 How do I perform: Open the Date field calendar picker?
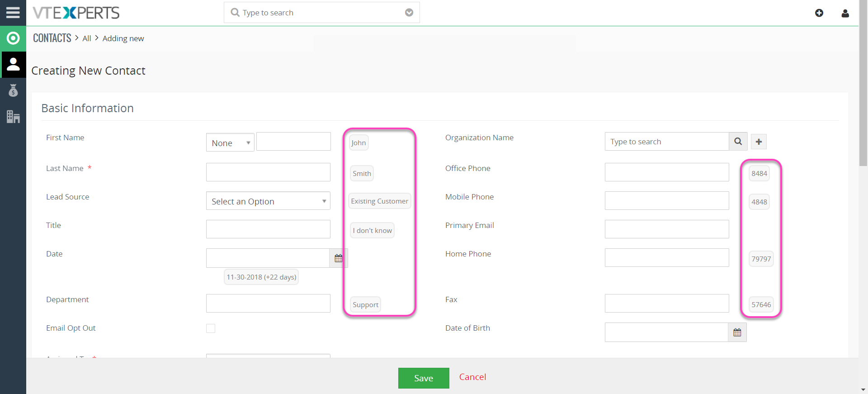pyautogui.click(x=338, y=258)
